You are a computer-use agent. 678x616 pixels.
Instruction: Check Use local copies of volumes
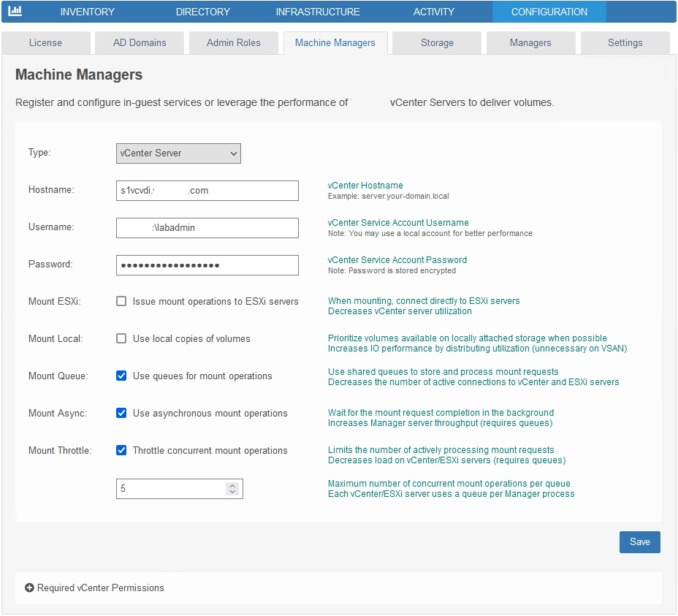click(x=121, y=338)
